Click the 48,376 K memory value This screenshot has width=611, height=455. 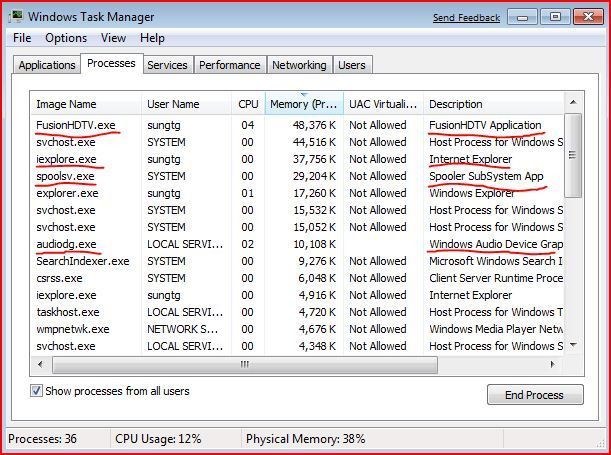pyautogui.click(x=314, y=125)
